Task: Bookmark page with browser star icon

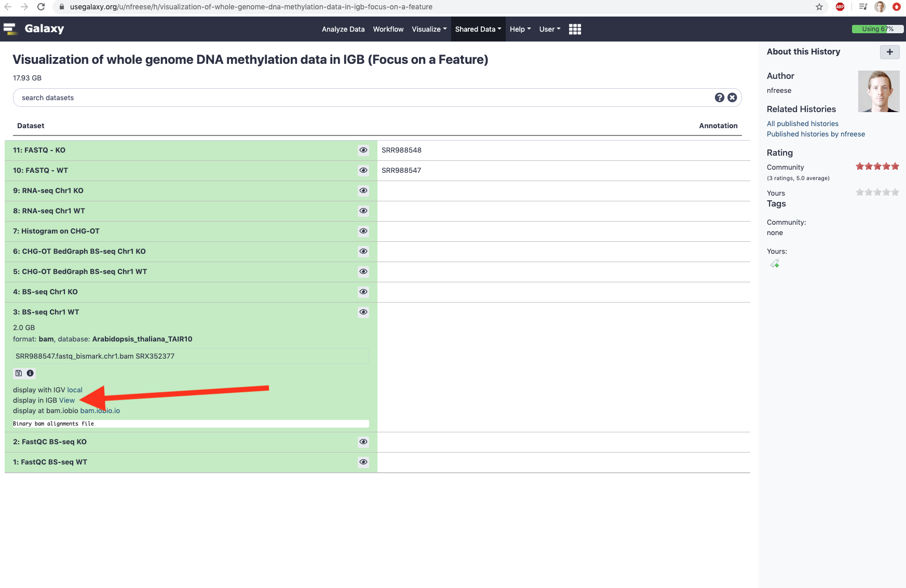Action: coord(819,7)
